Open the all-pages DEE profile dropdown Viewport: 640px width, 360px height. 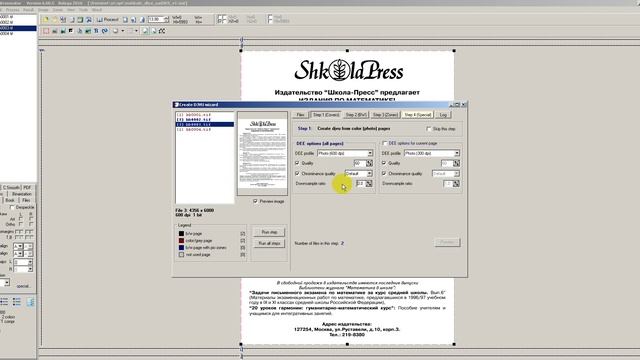[370, 153]
